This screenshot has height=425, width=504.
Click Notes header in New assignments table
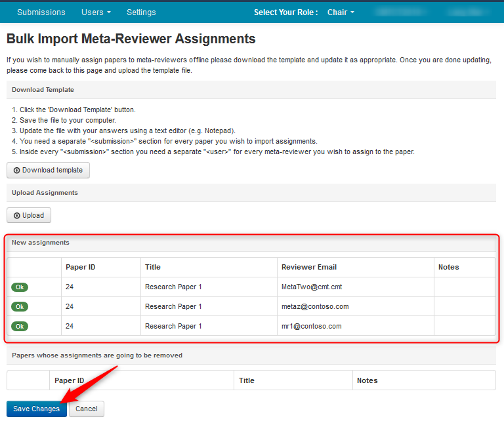(448, 268)
